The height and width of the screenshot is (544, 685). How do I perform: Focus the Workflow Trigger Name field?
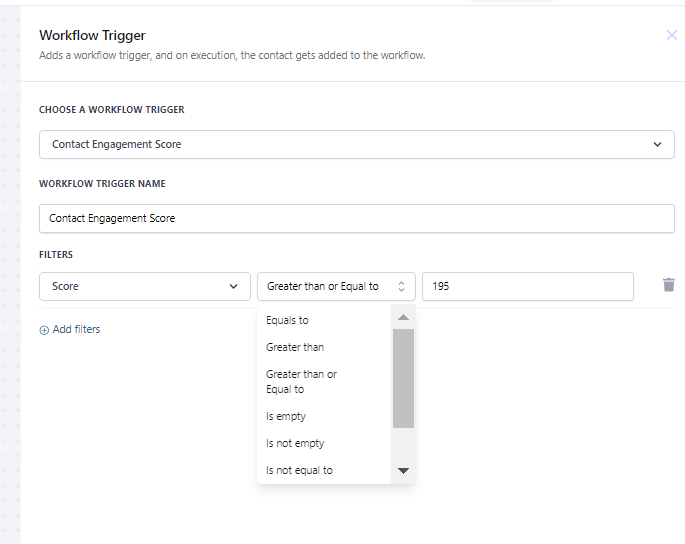(x=356, y=218)
